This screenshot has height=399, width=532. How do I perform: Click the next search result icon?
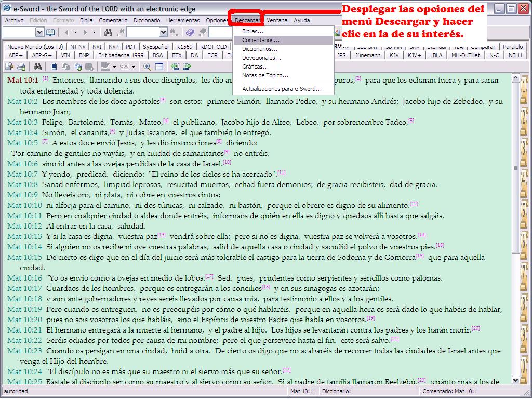(174, 32)
